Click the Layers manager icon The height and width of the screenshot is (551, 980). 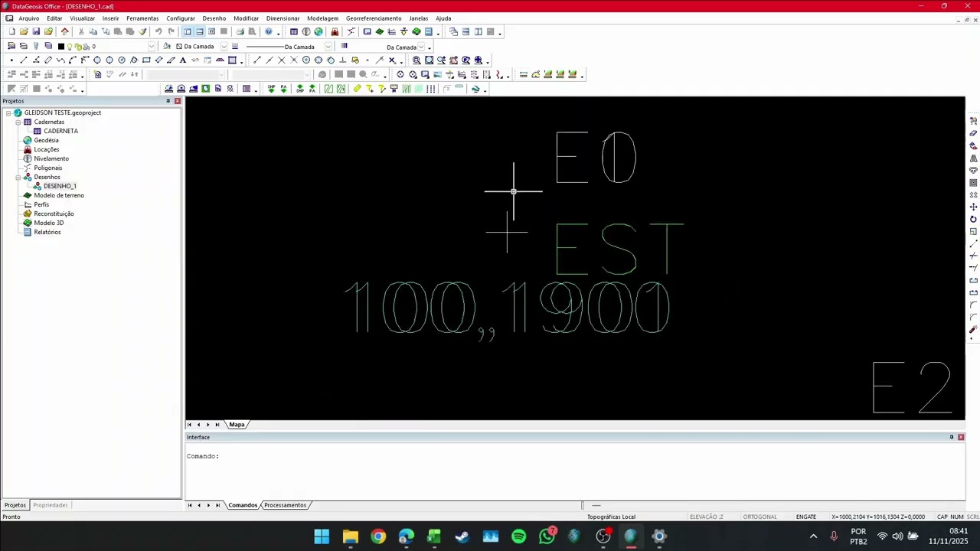pyautogui.click(x=11, y=46)
